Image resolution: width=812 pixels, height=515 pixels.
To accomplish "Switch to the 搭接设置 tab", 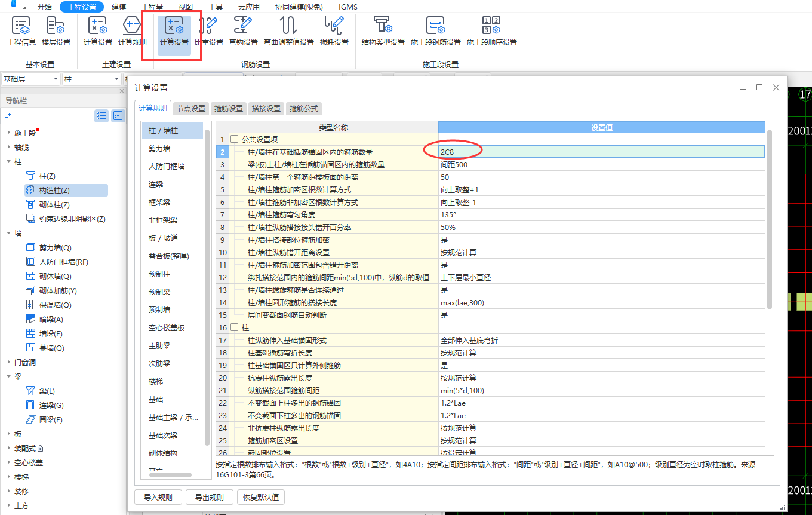I will click(x=266, y=109).
